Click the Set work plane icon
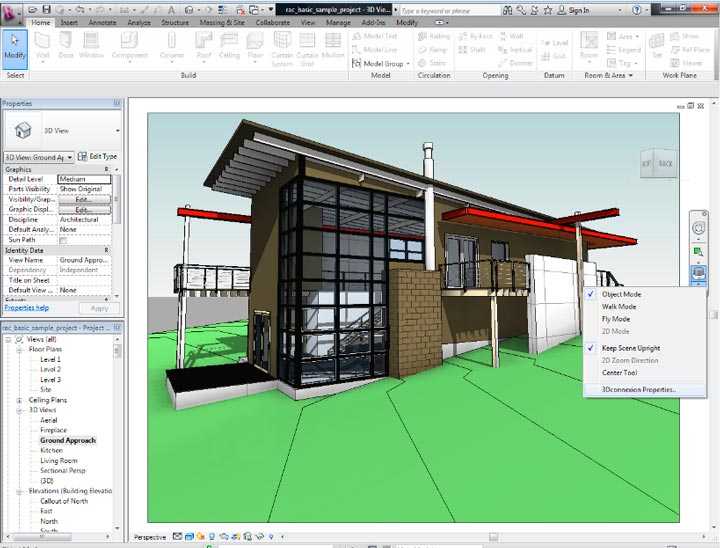Viewport: 720px width, 548px height. pos(657,42)
